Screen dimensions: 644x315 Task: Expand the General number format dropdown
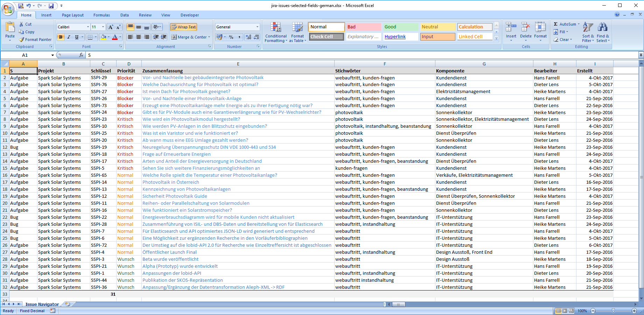coord(257,27)
